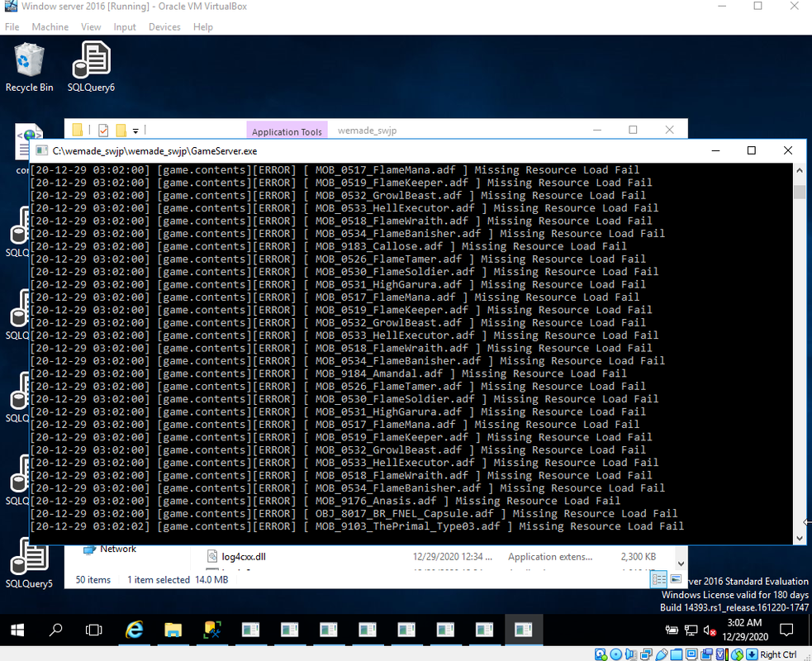This screenshot has height=661, width=812.
Task: Click the Right Ctrl host key label
Action: pyautogui.click(x=778, y=654)
